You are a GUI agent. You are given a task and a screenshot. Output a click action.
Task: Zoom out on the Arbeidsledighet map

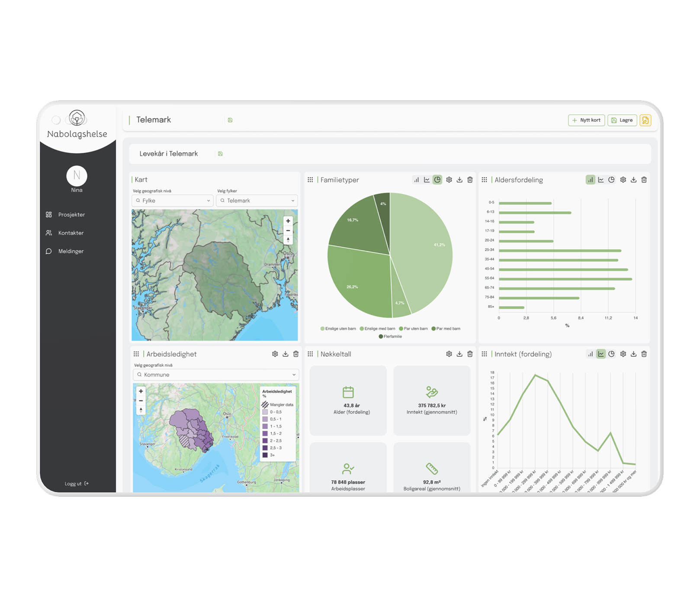click(141, 400)
